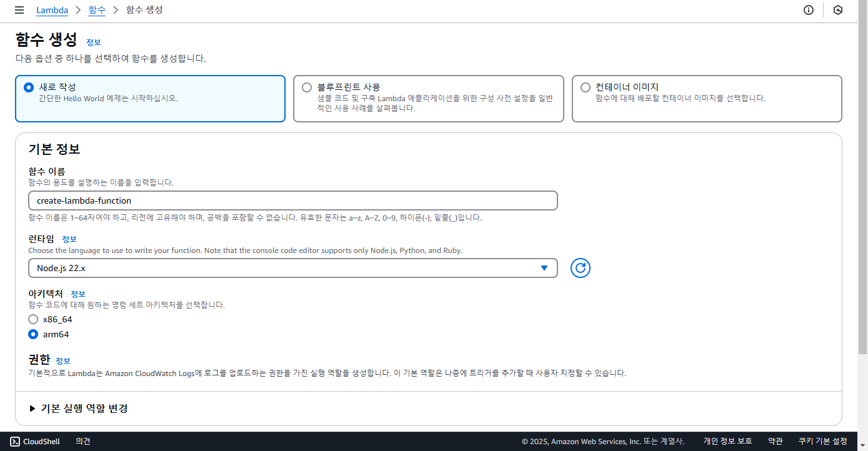Open 개인 정보 보호 footer link
868x451 pixels.
pyautogui.click(x=728, y=441)
